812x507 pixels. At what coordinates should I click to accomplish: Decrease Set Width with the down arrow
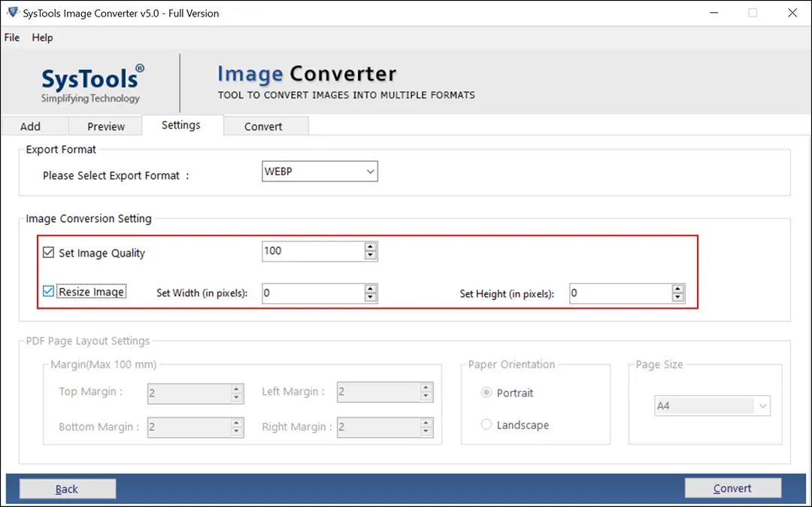[370, 297]
